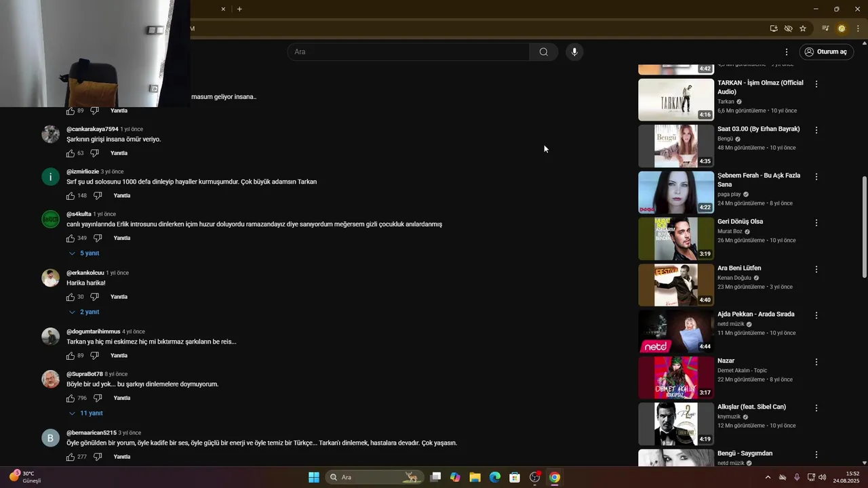Click Oturum aç sign-in button
The image size is (868, 488).
pyautogui.click(x=826, y=52)
